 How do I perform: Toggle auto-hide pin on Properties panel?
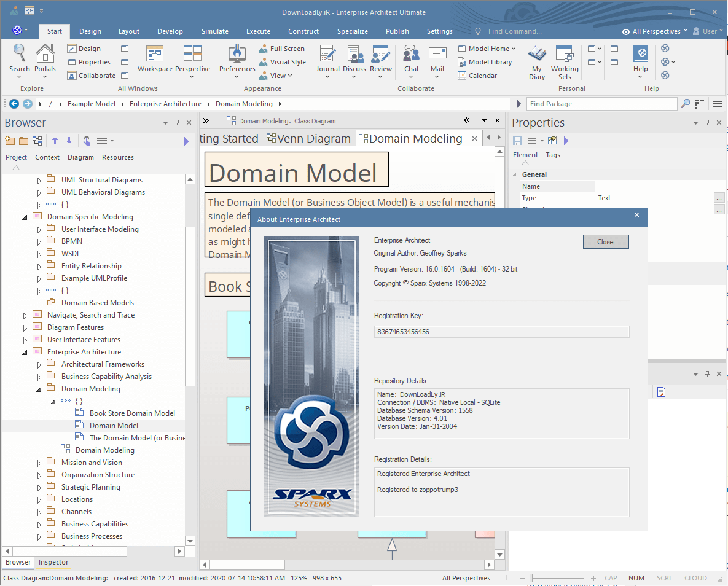point(707,123)
